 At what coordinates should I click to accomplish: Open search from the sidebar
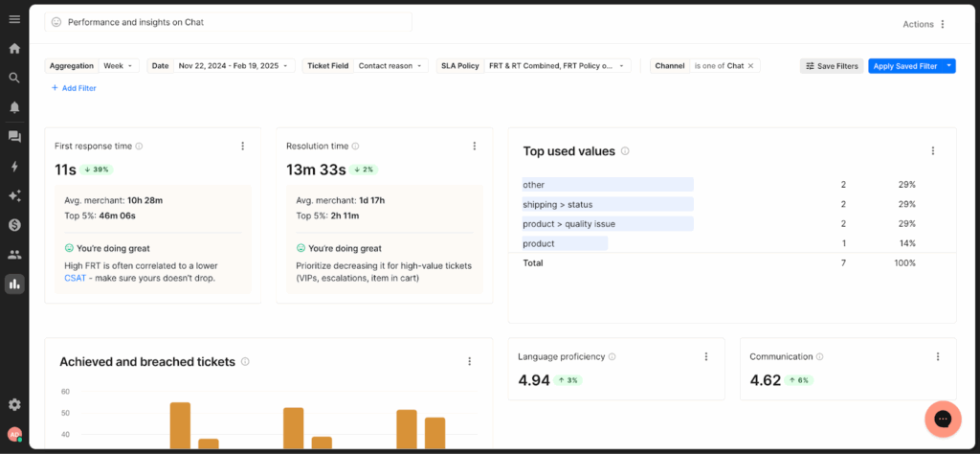pos(14,78)
